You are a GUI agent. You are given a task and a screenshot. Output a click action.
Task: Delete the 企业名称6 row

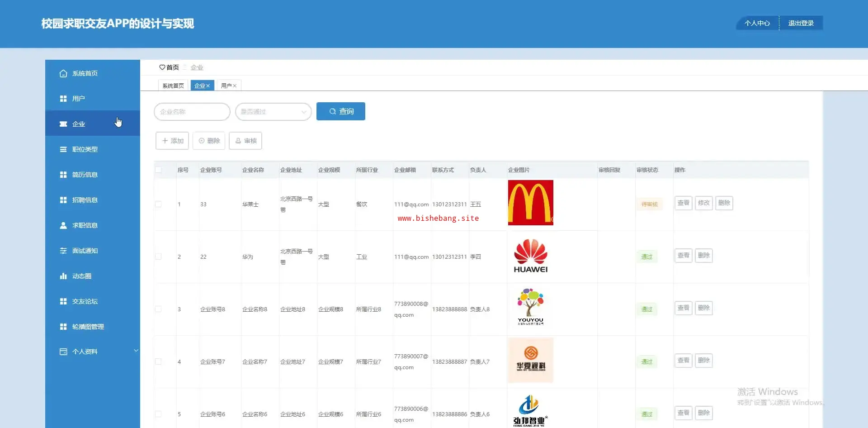click(704, 413)
